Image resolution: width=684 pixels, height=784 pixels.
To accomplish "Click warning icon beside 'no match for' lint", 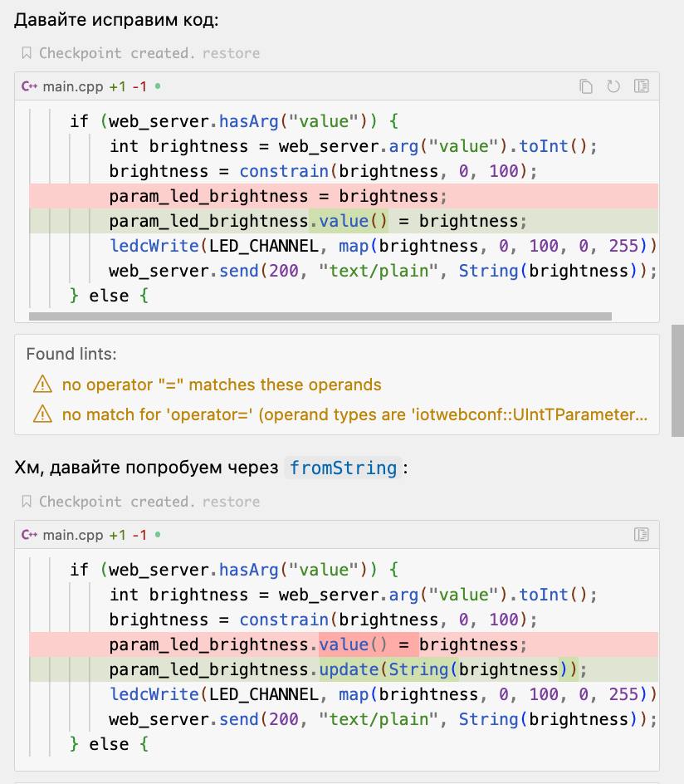I will (x=42, y=414).
